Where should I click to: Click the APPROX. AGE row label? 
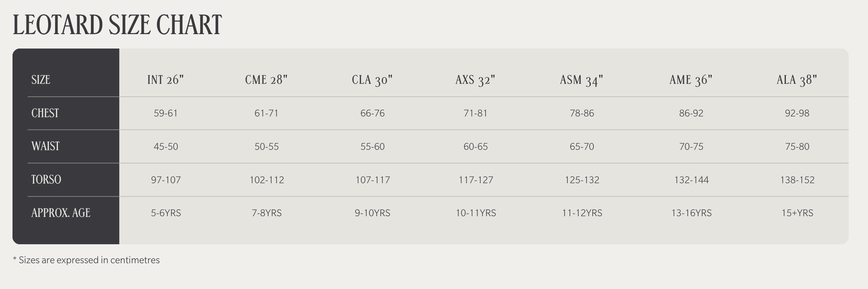(61, 213)
